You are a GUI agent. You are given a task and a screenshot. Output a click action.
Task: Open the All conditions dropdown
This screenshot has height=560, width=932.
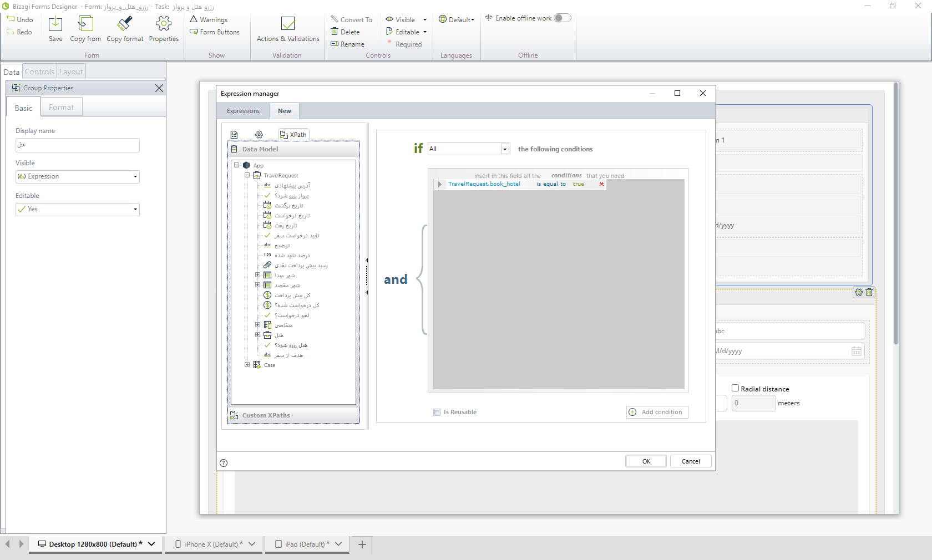469,149
